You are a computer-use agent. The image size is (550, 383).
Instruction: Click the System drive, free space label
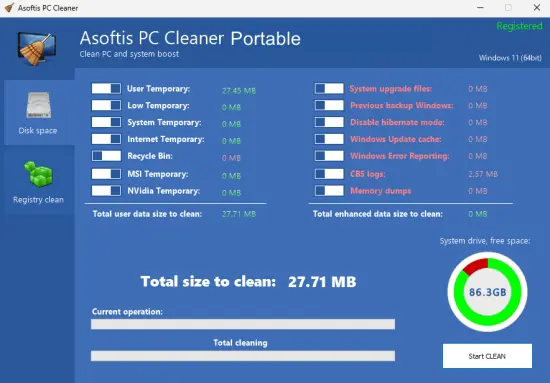click(x=485, y=241)
